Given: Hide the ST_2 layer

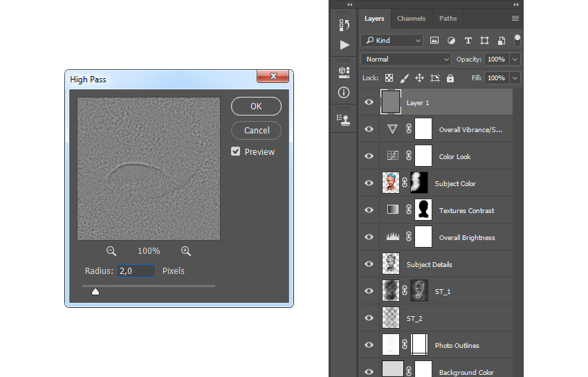Looking at the screenshot, I should coord(369,318).
